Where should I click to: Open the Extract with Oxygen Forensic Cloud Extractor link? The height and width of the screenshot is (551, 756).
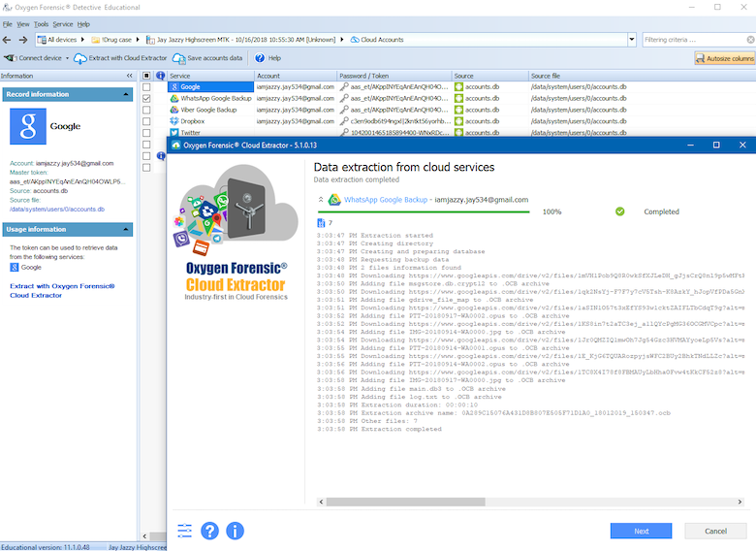[x=62, y=290]
